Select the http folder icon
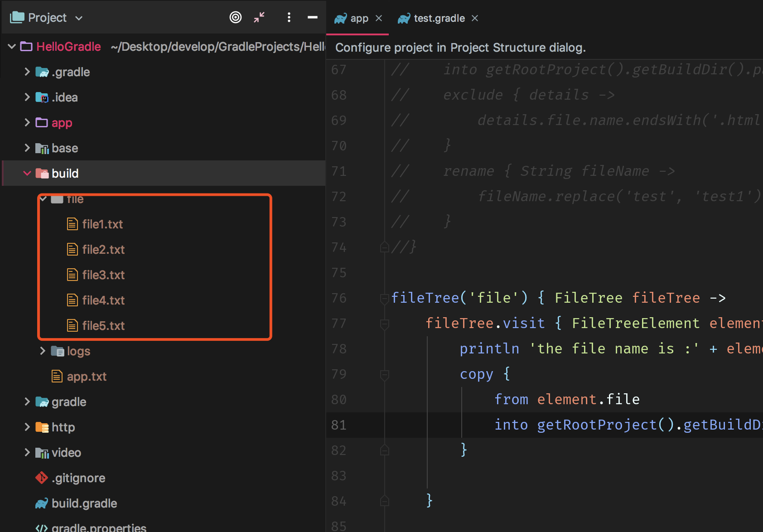Viewport: 763px width, 532px height. [42, 427]
